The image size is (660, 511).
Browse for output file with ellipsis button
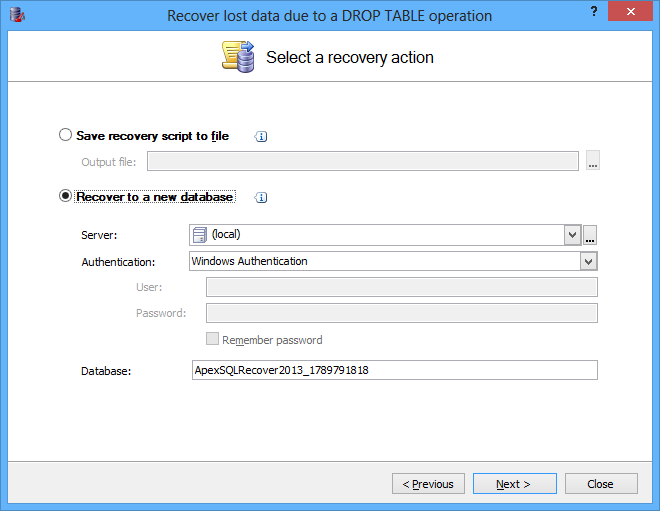tap(593, 161)
